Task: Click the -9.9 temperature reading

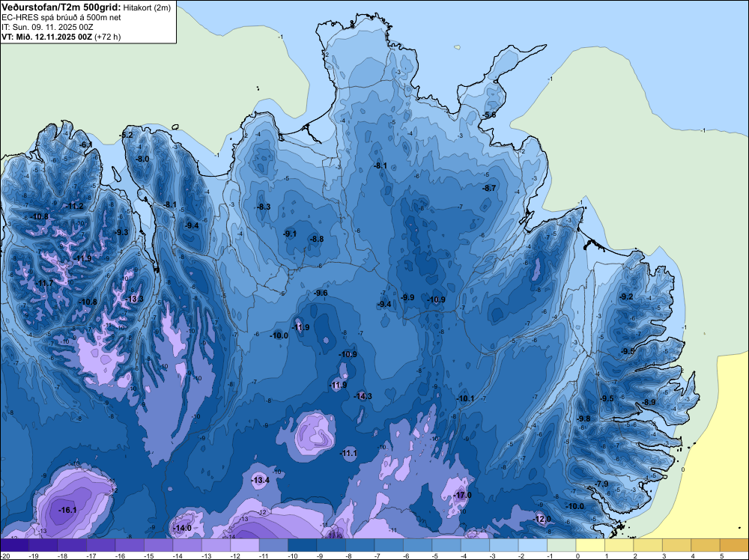Action: click(x=407, y=297)
